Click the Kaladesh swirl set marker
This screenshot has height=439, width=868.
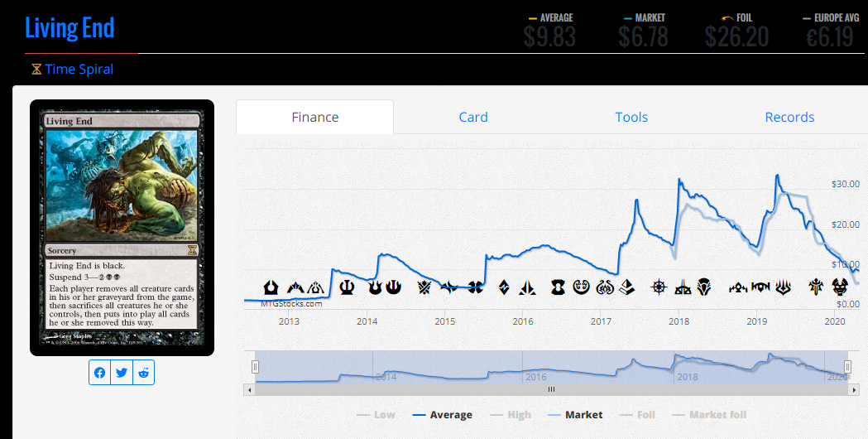click(x=581, y=287)
